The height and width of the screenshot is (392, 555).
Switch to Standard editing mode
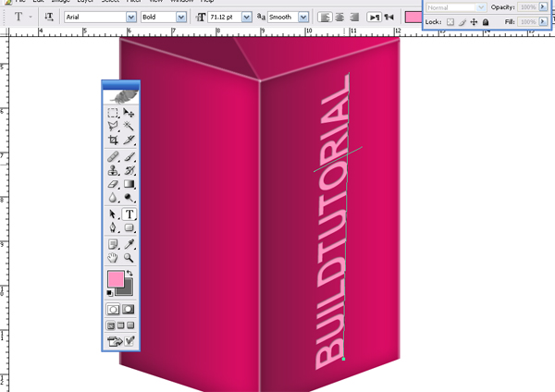click(x=113, y=310)
